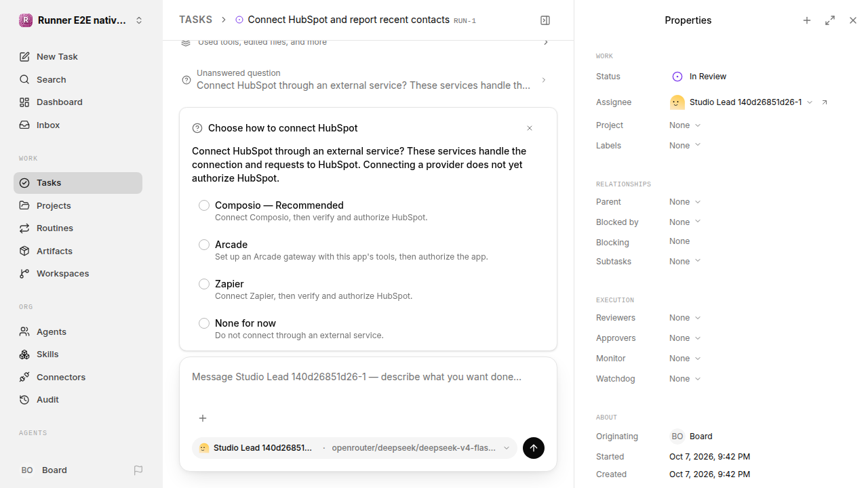Open the Inbox in the sidebar
868x488 pixels.
78,125
